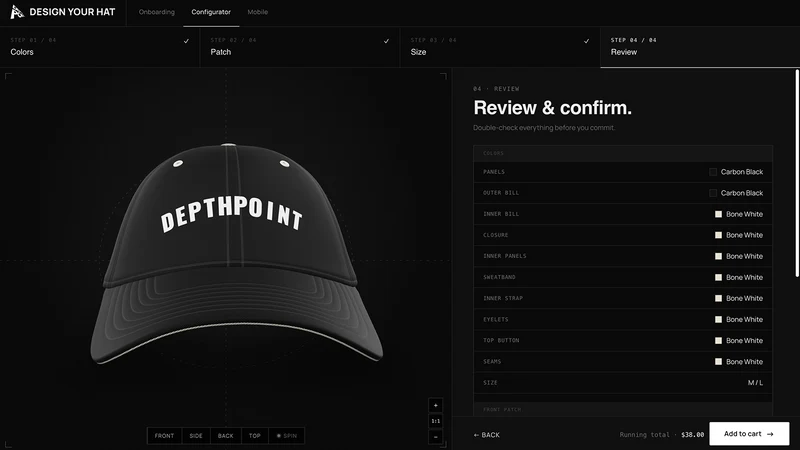Click the Eyelets Bone White swatch
Screen dimensions: 800x450
718,319
